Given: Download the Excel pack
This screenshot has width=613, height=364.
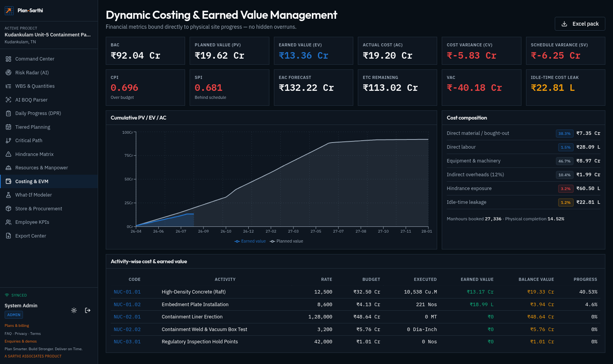Looking at the screenshot, I should tap(580, 24).
